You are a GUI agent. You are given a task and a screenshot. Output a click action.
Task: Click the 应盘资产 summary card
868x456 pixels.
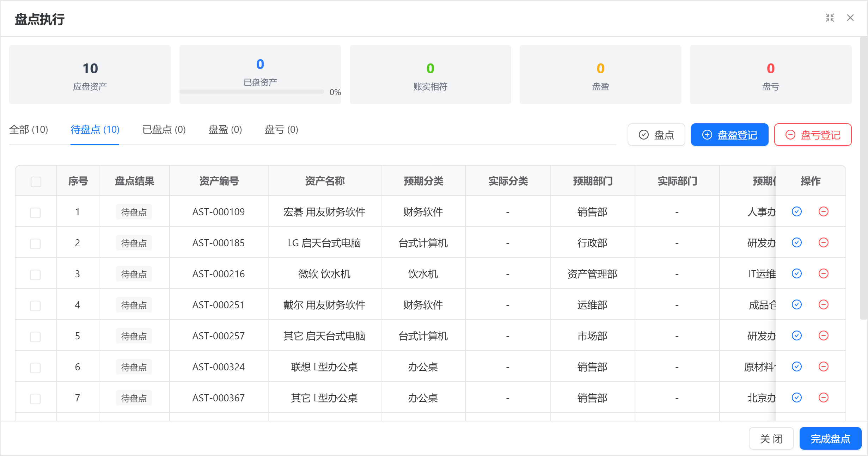[90, 75]
